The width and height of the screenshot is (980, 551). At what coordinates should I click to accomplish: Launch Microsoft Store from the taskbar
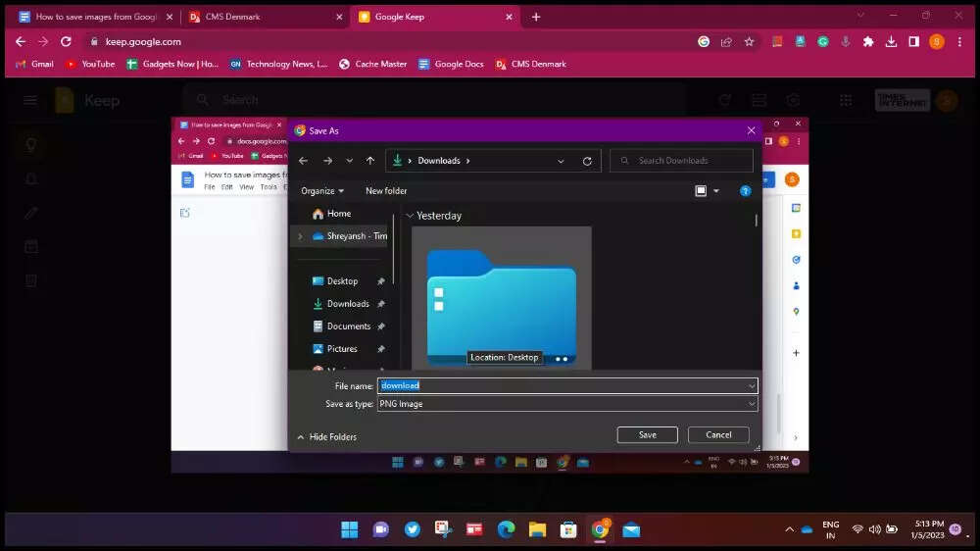click(x=568, y=529)
